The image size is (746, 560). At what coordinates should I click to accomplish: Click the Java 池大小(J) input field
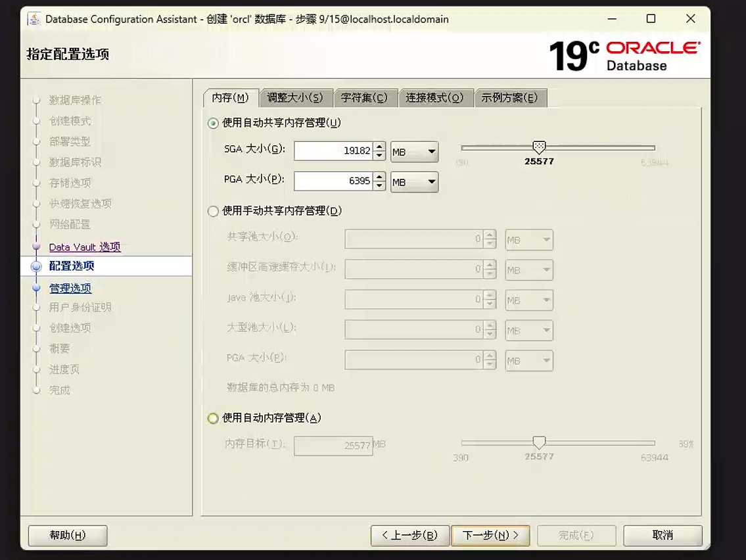tap(414, 300)
